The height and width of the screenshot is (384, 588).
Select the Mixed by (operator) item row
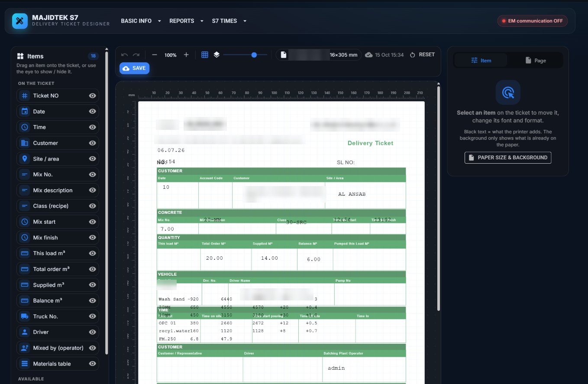(x=58, y=348)
